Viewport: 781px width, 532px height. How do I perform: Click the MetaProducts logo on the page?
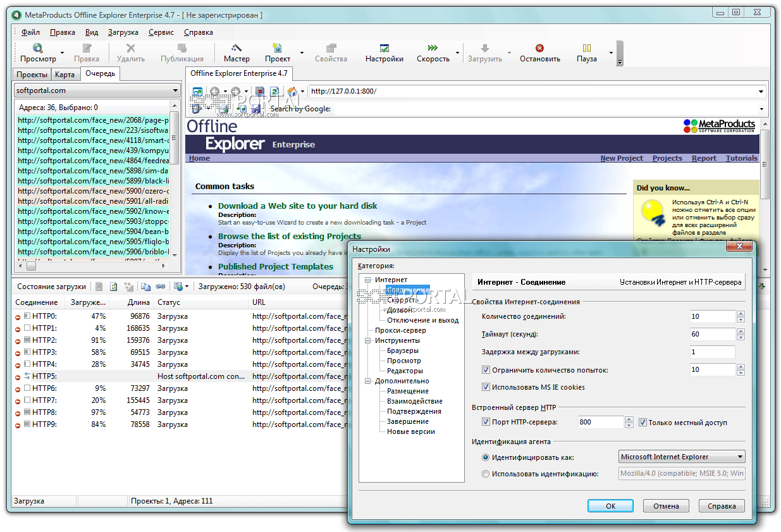[720, 126]
